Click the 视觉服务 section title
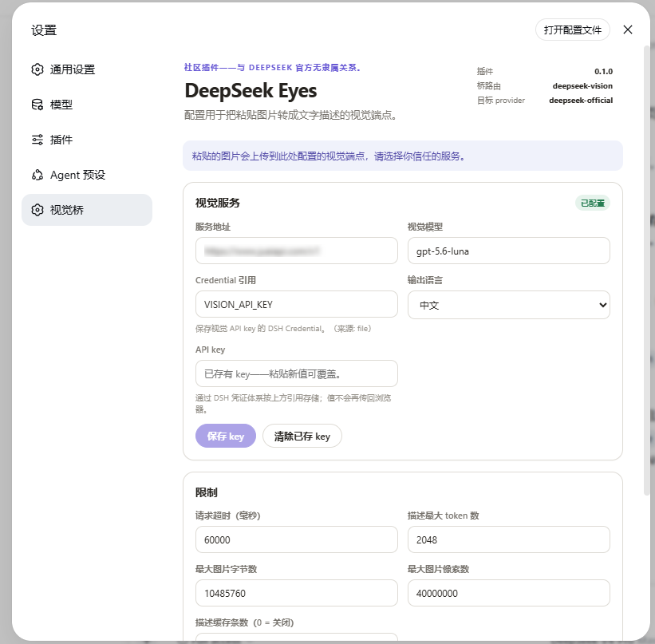Screen dimensions: 655x644 (x=218, y=203)
